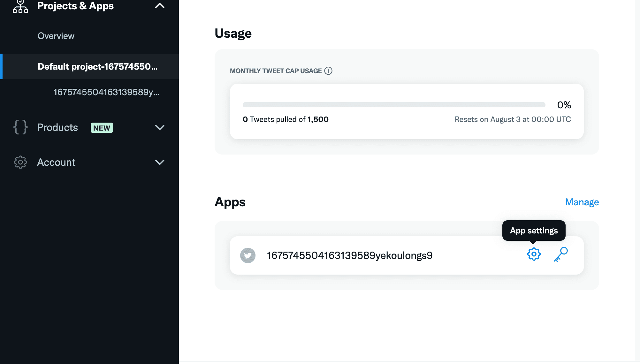Open App settings gear icon
This screenshot has height=364, width=640.
point(534,254)
